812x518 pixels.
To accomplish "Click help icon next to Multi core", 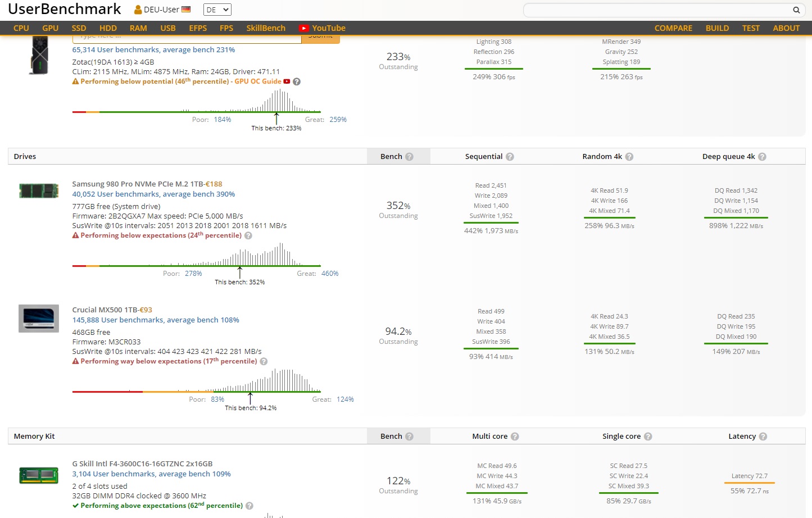I will click(x=515, y=437).
